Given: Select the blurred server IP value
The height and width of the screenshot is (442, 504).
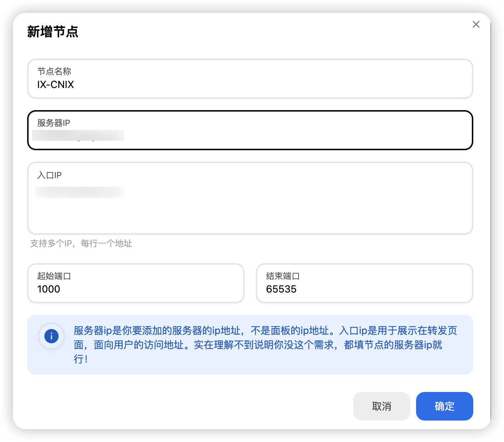Looking at the screenshot, I should point(79,136).
